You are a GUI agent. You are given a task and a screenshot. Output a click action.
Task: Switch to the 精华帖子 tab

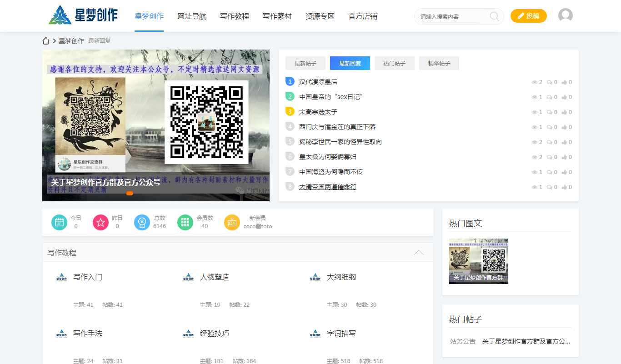point(439,63)
